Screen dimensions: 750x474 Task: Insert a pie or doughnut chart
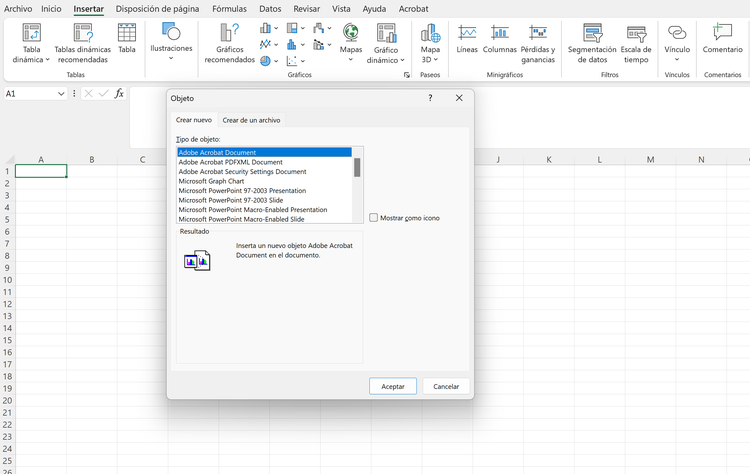click(265, 61)
